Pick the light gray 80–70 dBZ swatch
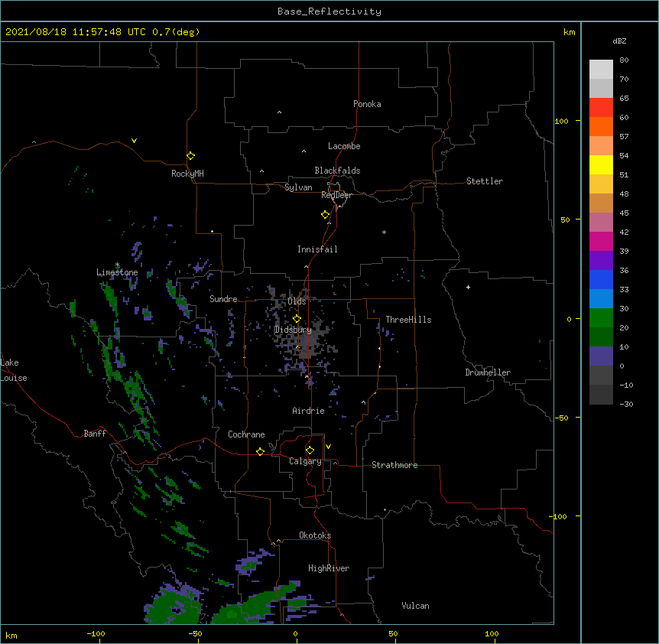Viewport: 659px width, 644px height. click(x=601, y=70)
